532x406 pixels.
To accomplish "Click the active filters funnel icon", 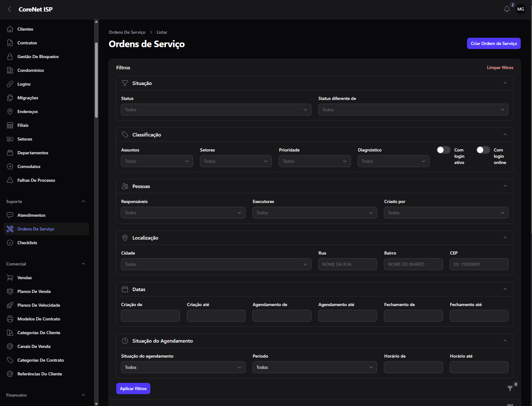I will point(510,388).
